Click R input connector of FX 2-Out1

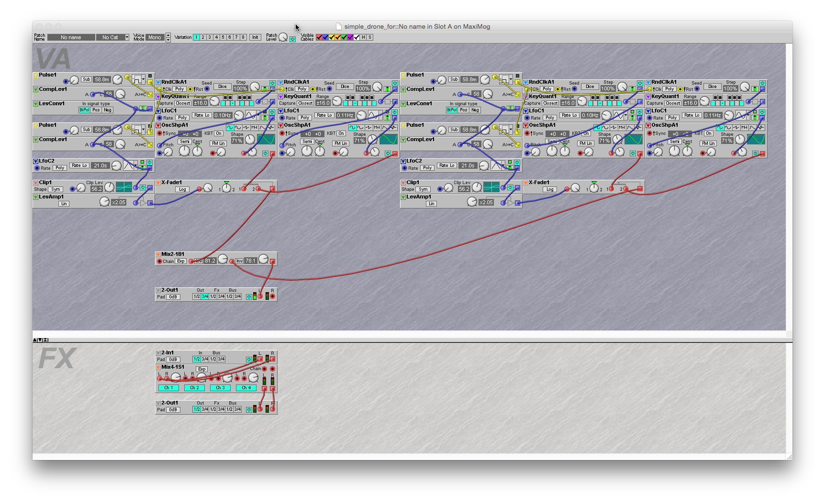tap(272, 409)
